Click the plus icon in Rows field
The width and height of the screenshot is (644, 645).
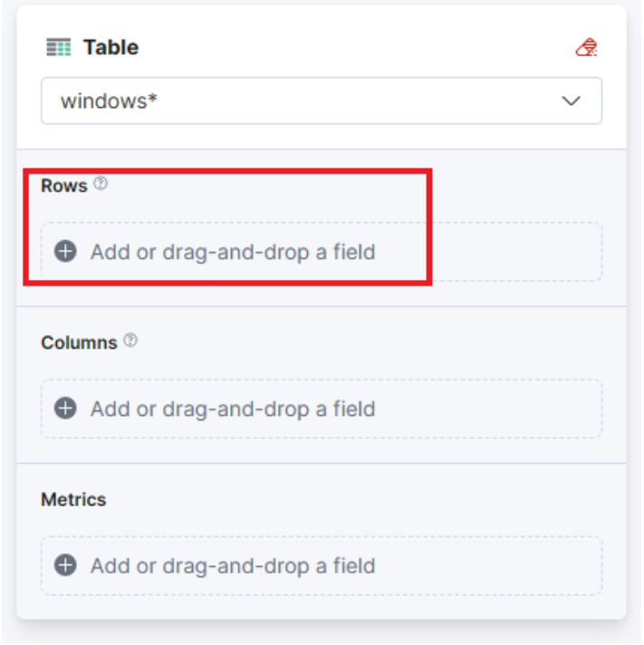65,251
